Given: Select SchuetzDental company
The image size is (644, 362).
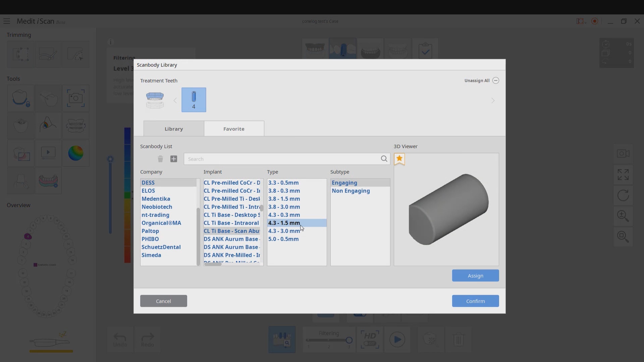Looking at the screenshot, I should point(168,247).
